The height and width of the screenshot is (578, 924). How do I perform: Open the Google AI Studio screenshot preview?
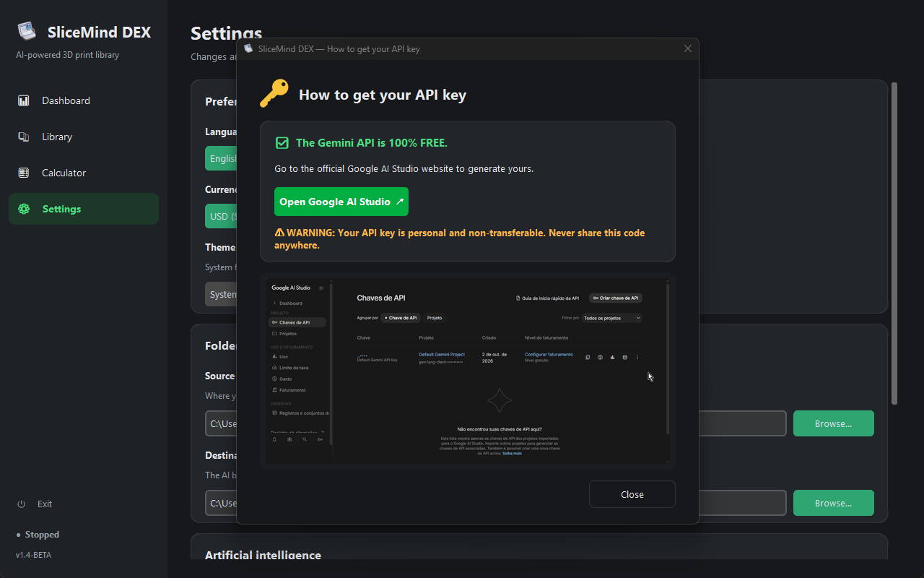click(x=467, y=371)
